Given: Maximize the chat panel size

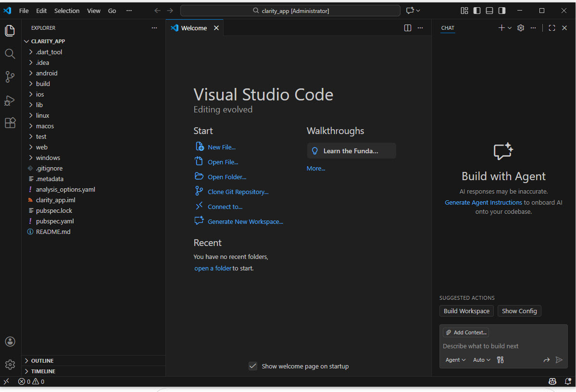Looking at the screenshot, I should 552,28.
